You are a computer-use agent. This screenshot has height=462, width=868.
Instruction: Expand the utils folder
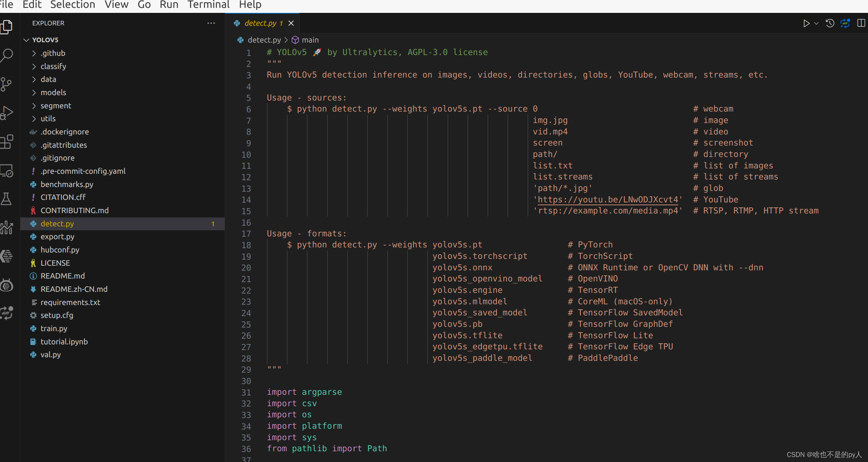(x=48, y=119)
